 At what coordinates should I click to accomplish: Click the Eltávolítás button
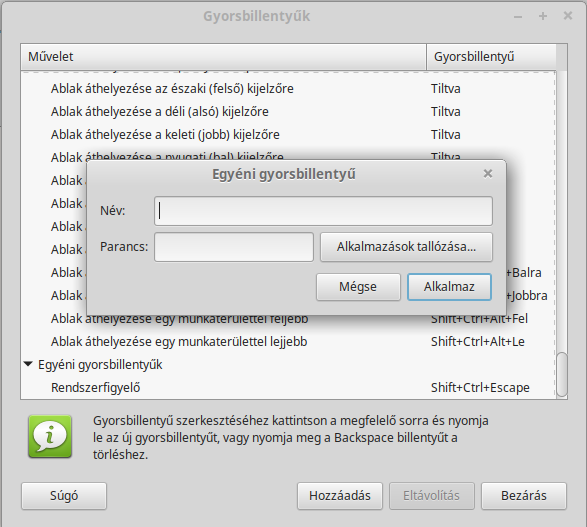coord(432,496)
